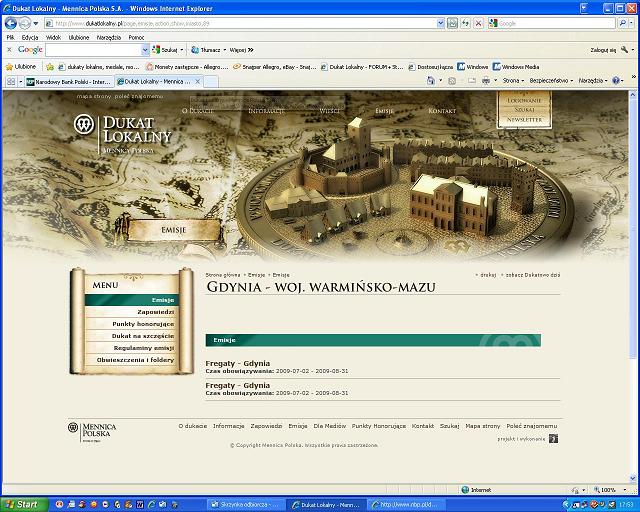
Task: Click the drukuj print link
Action: (x=488, y=275)
